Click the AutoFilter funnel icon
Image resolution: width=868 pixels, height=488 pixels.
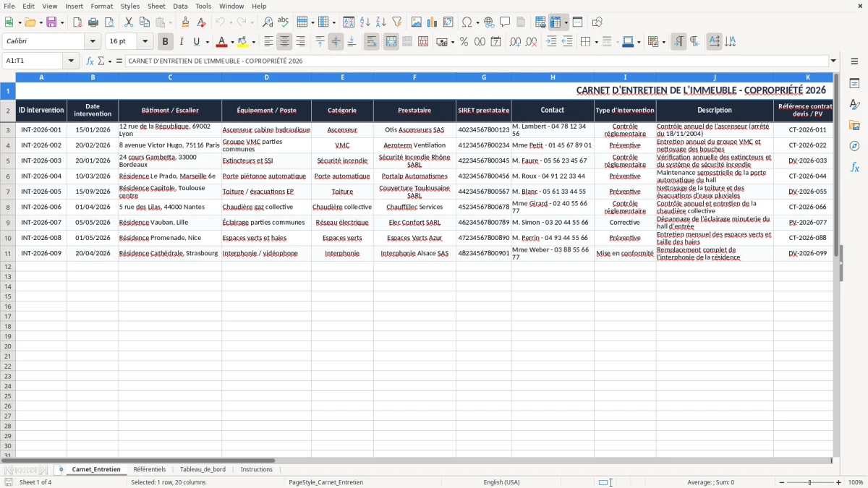[397, 22]
